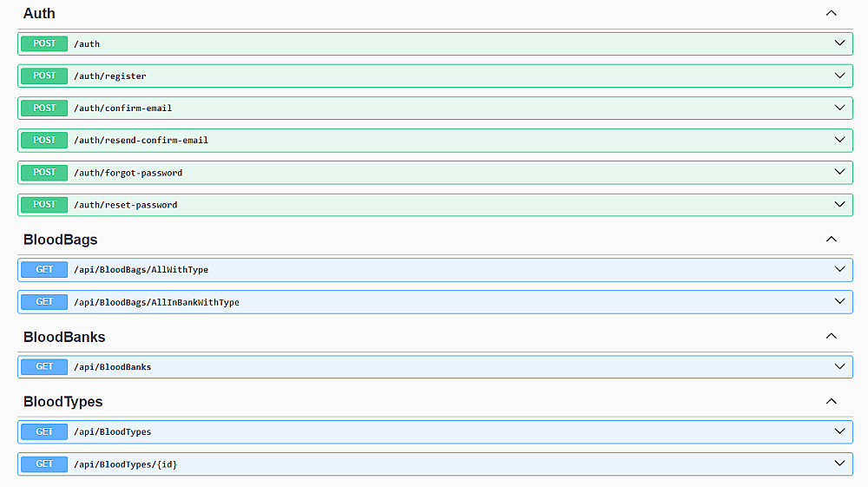
Task: Click the GET badge for /api/BloodBags/AllWithType
Action: (x=44, y=269)
